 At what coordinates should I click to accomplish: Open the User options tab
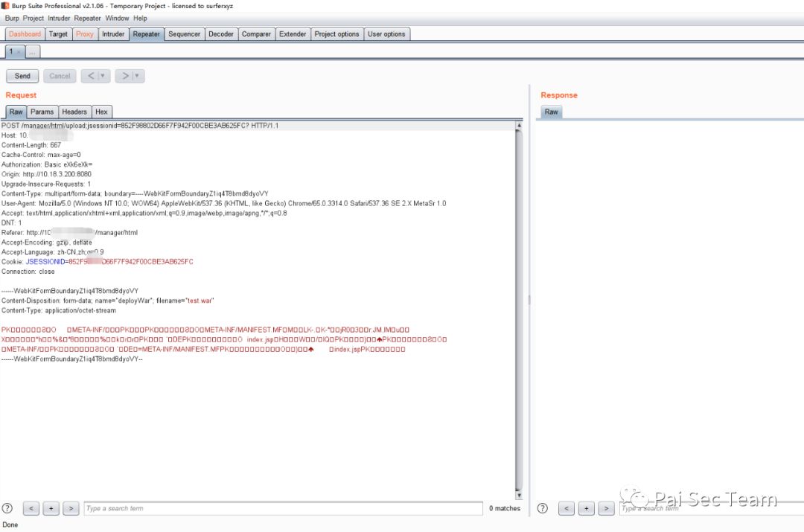coord(386,33)
